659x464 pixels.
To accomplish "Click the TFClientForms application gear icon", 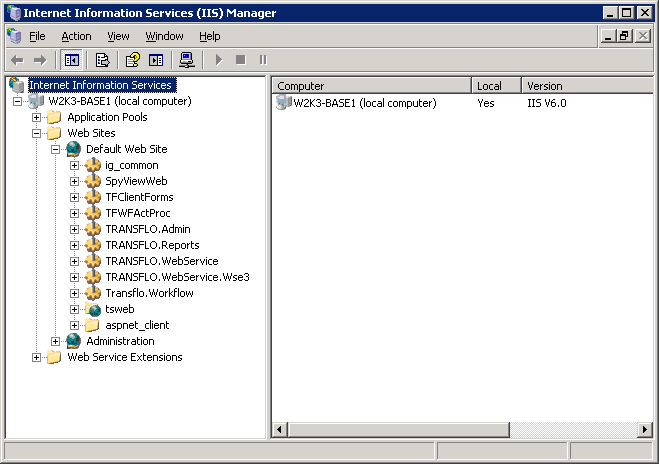I will click(x=93, y=197).
